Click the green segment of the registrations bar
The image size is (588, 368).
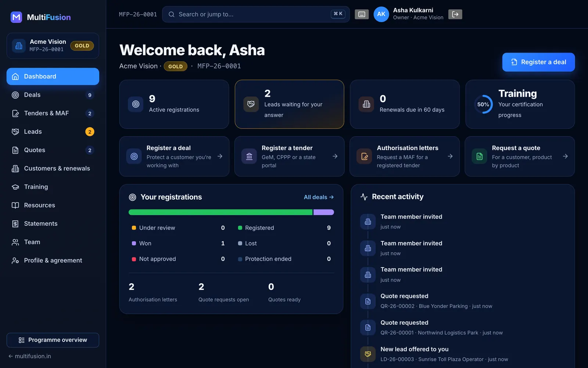tap(220, 212)
